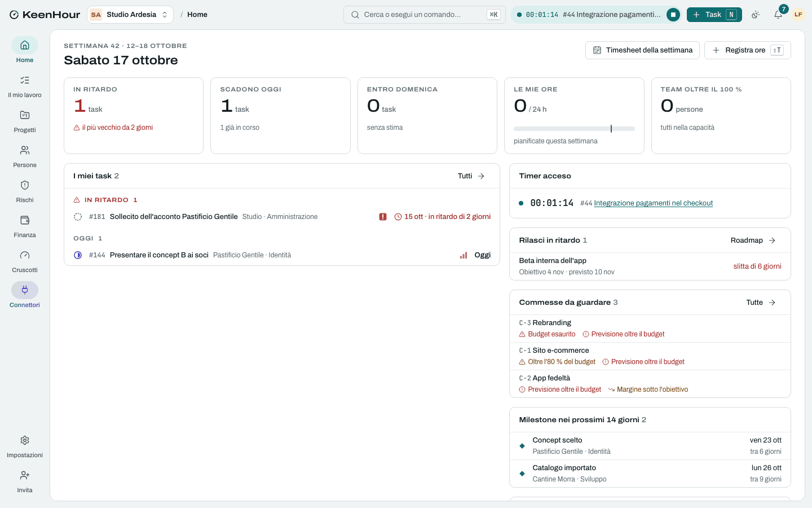Viewport: 812px width, 508px height.
Task: Go to Progetti in sidebar
Action: pyautogui.click(x=25, y=121)
